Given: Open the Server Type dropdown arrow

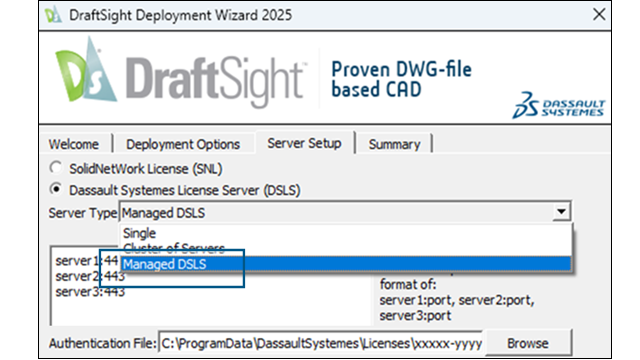Looking at the screenshot, I should pos(562,212).
